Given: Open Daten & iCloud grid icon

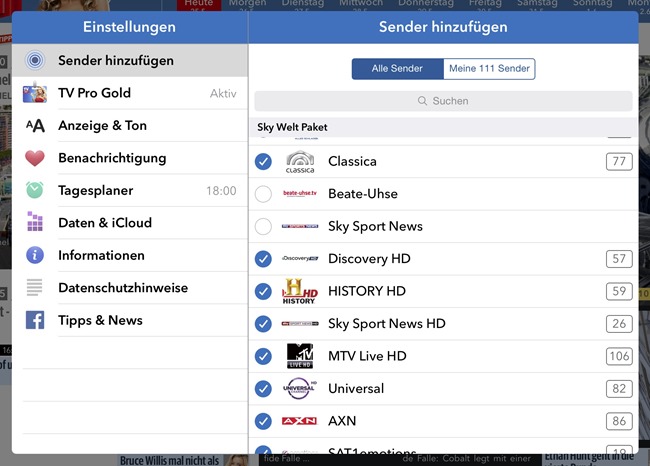Looking at the screenshot, I should click(35, 223).
